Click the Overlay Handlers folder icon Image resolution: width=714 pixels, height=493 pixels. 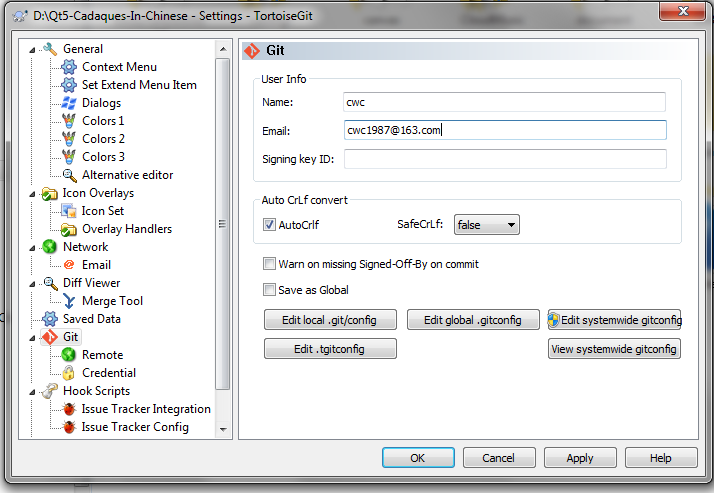[69, 229]
